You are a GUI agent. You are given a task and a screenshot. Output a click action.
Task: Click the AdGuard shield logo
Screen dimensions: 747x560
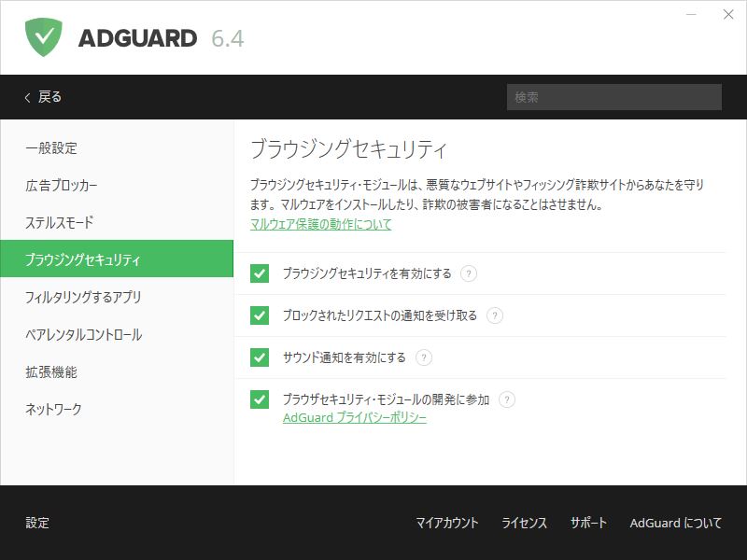[43, 37]
